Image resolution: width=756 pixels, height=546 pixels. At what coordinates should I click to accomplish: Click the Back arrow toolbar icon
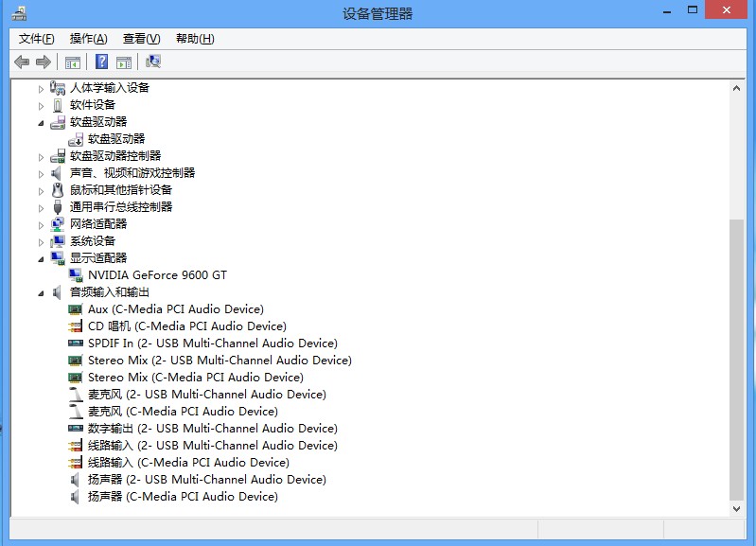22,62
